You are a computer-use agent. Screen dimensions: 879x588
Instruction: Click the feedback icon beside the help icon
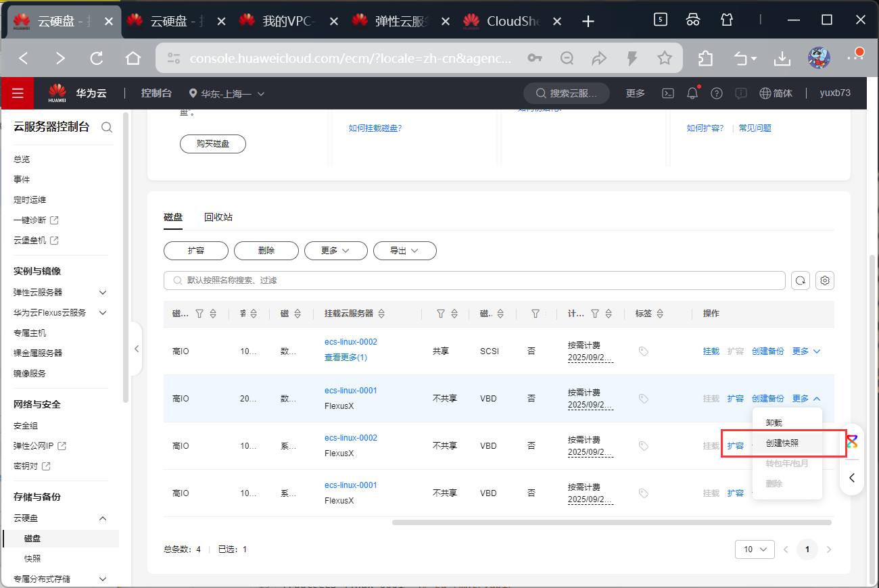[x=741, y=93]
